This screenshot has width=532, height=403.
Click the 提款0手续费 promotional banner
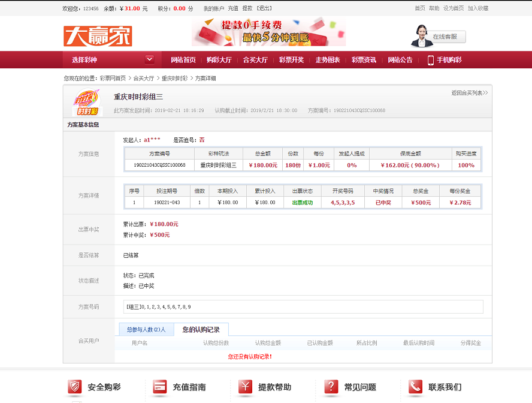pos(268,34)
